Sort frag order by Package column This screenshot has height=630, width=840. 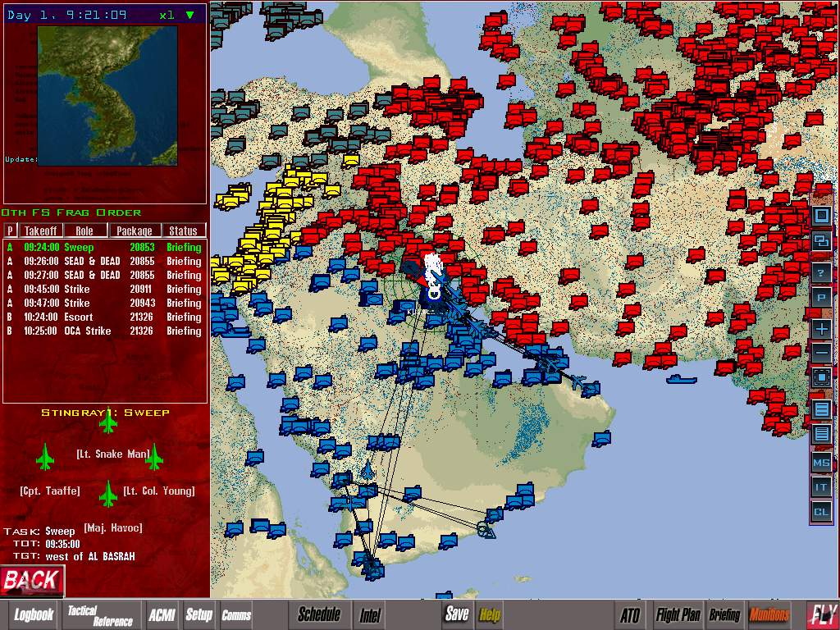[135, 231]
